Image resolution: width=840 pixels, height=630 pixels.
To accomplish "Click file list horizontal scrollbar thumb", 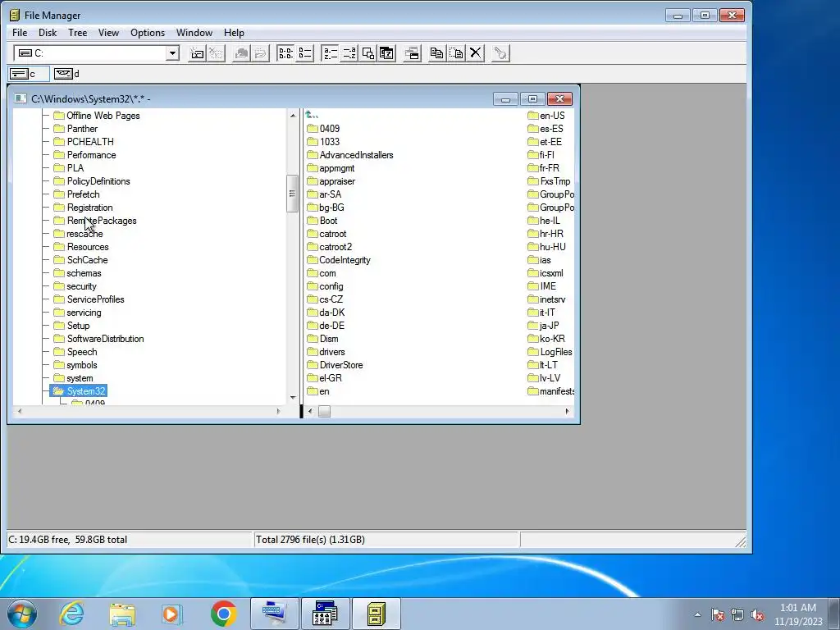I will [x=324, y=411].
